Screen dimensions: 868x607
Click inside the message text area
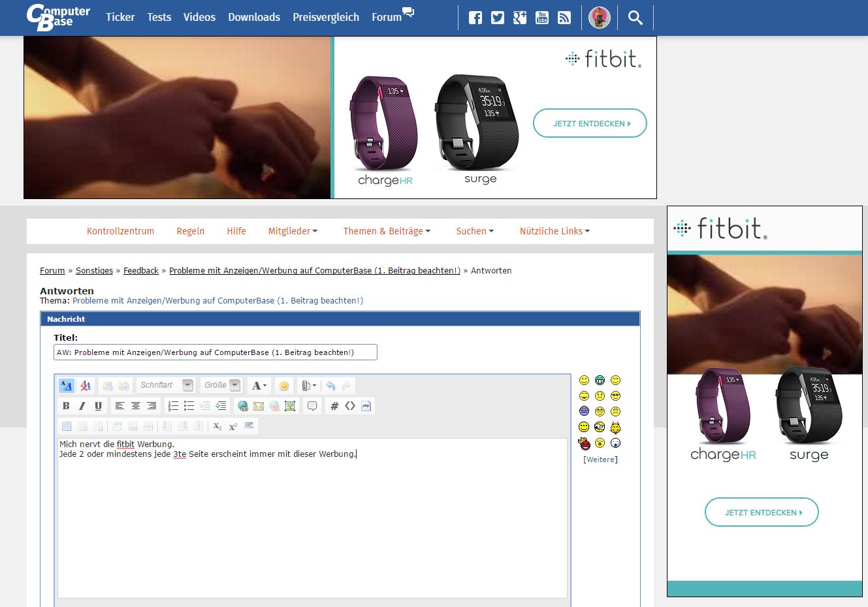point(312,518)
